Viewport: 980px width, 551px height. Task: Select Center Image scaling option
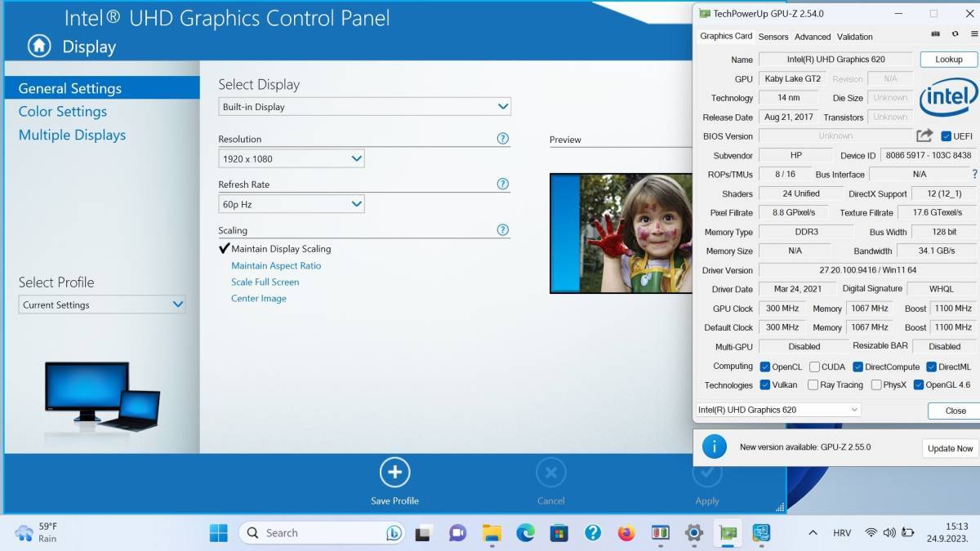click(259, 298)
